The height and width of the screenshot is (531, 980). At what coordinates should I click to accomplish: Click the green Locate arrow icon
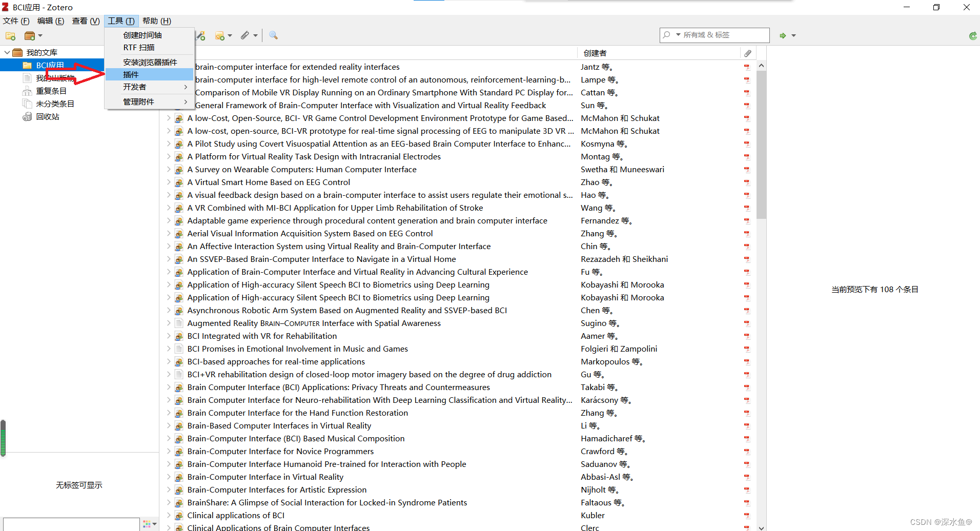click(x=783, y=36)
